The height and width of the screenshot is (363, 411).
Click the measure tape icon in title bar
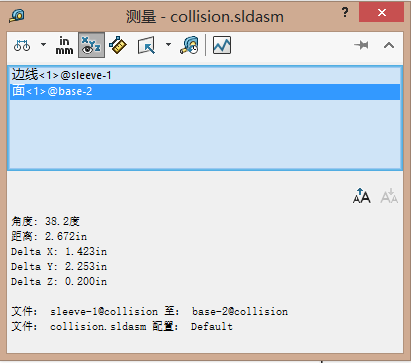click(17, 16)
